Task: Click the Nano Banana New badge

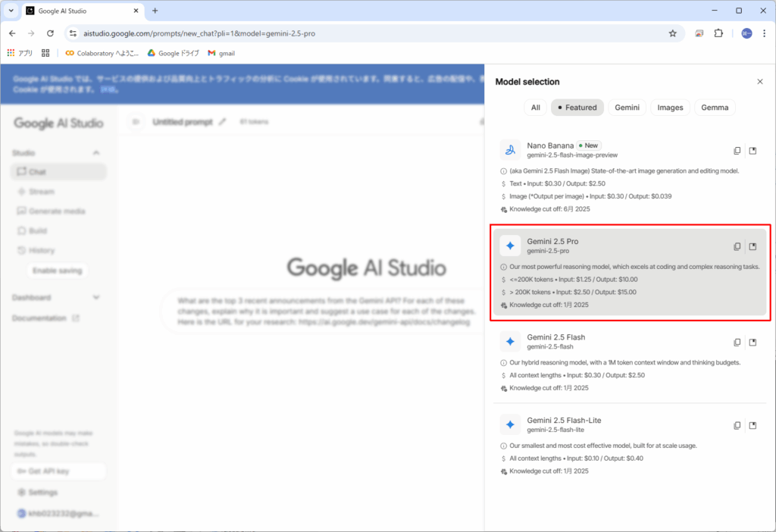Action: click(x=588, y=146)
